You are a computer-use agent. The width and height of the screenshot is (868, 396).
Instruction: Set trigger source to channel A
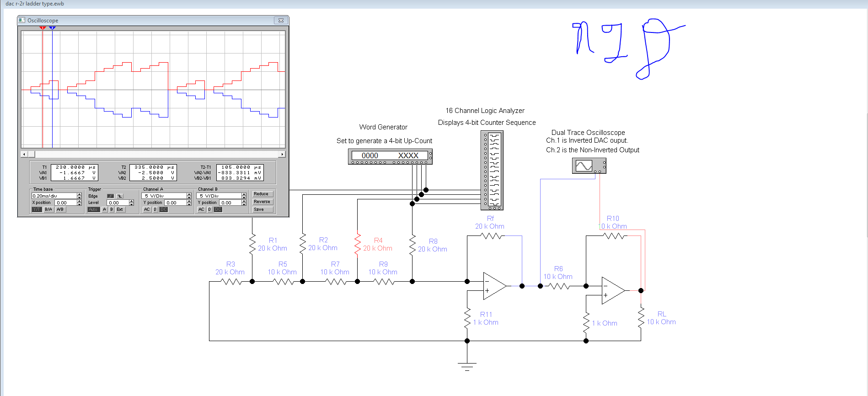pos(104,209)
